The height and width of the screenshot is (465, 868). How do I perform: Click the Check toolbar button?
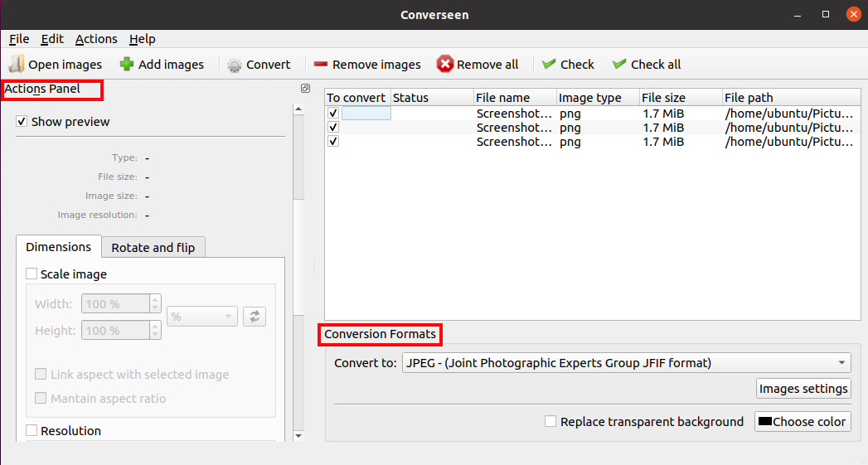(568, 65)
